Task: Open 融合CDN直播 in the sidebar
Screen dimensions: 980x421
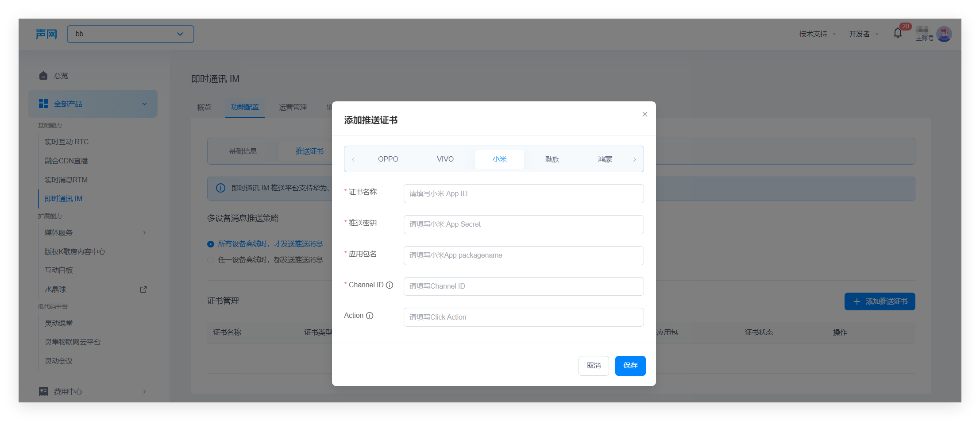Action: [66, 161]
